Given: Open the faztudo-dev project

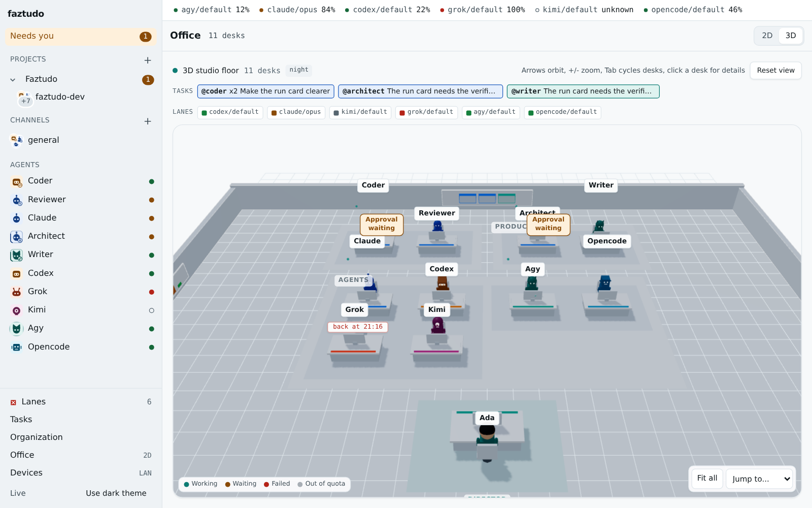Looking at the screenshot, I should click(x=81, y=98).
